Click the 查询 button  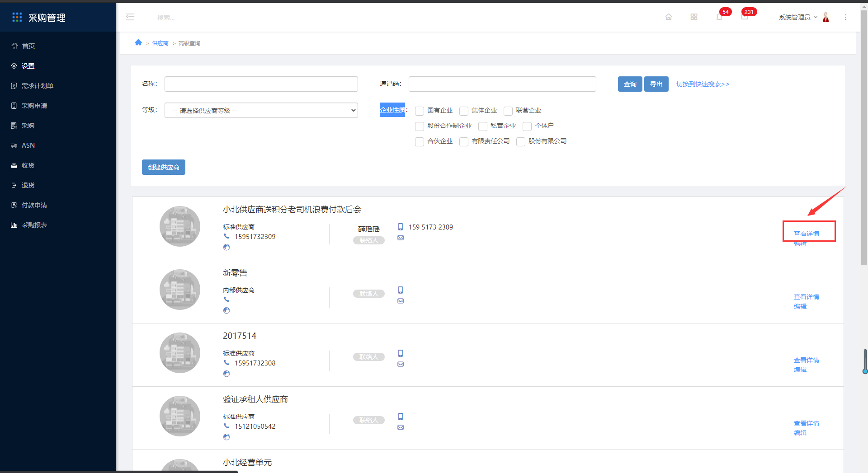click(630, 84)
